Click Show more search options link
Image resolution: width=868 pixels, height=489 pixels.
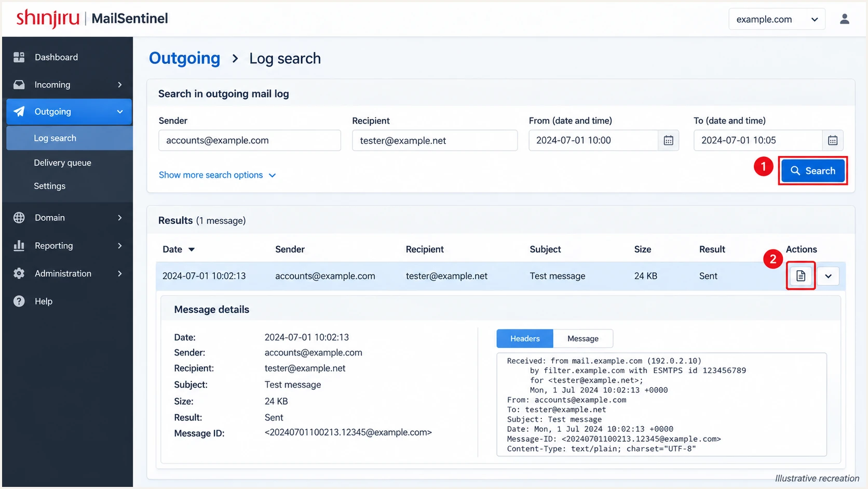(217, 175)
